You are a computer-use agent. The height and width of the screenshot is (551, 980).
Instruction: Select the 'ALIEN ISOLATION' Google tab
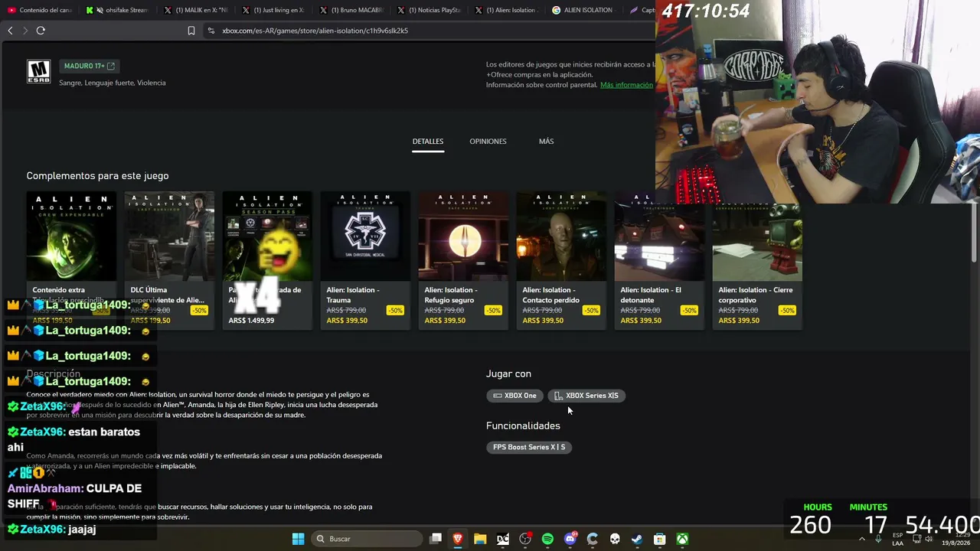(583, 10)
